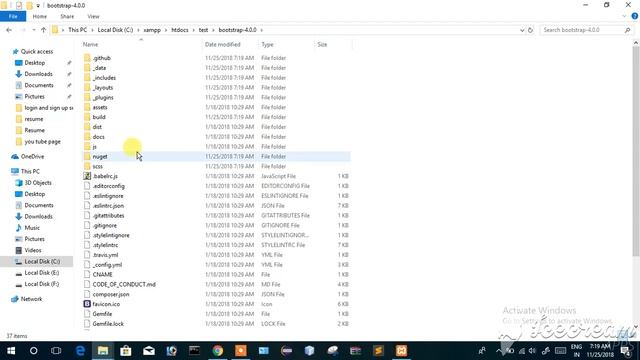Click the vertical scrollbar of file list
Viewport: 640px width, 360px height.
click(636, 151)
